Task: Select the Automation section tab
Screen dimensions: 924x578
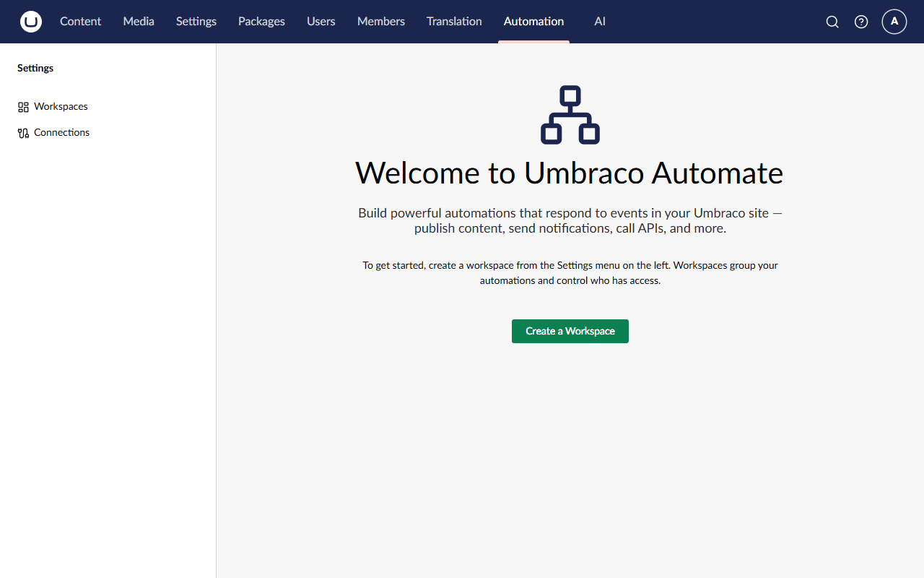Action: 534,22
